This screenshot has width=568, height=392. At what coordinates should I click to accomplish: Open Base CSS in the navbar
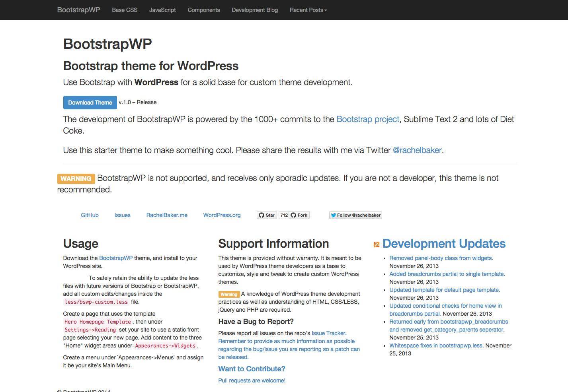125,10
